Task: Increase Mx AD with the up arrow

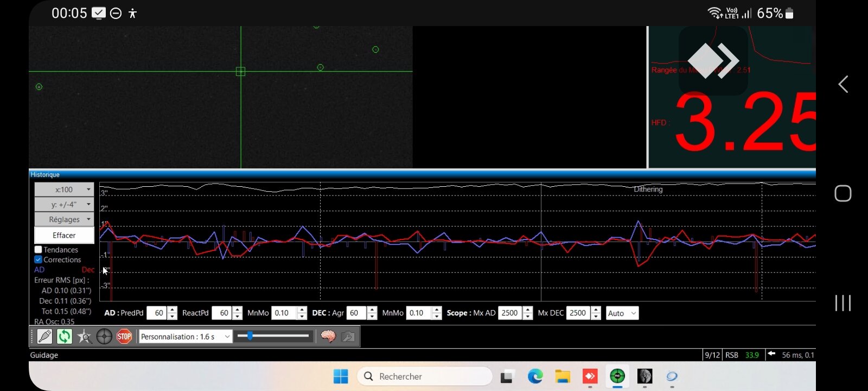Action: pos(528,310)
